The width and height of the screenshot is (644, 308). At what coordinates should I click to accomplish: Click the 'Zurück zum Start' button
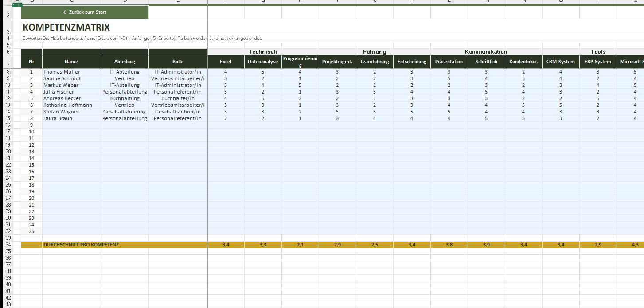pos(85,12)
